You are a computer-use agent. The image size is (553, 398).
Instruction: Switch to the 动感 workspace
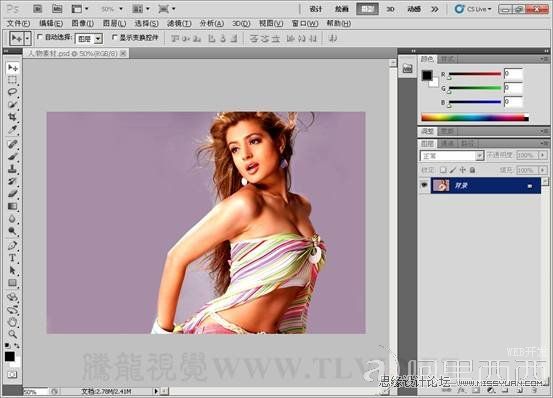tap(414, 9)
